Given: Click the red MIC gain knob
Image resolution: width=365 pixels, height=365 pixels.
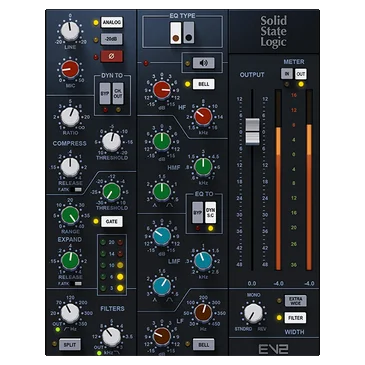Looking at the screenshot, I should [x=70, y=69].
